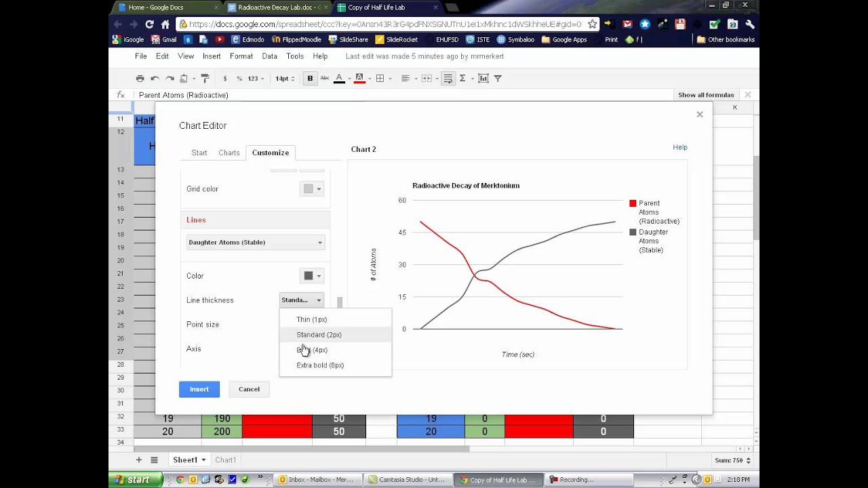Reload the page in browser
Viewport: 868px width, 488px height.
pos(149,24)
